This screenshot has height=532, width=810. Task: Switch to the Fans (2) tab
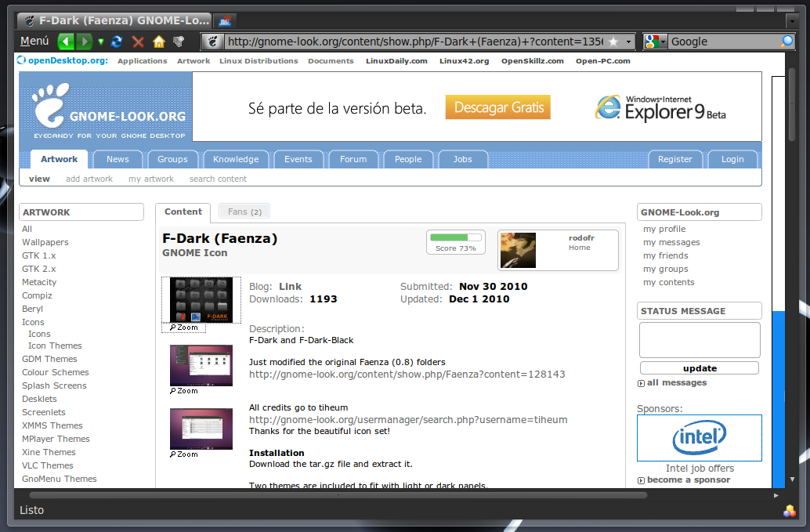coord(244,212)
